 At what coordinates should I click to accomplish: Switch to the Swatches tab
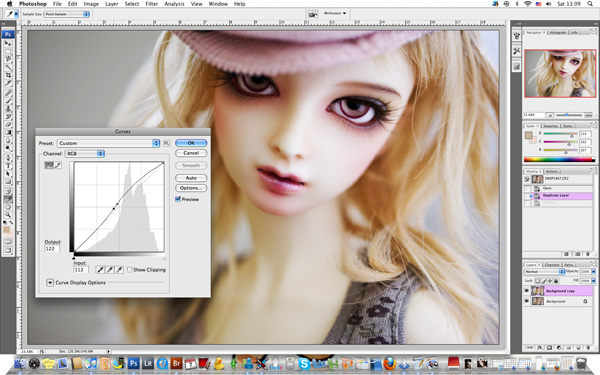click(551, 126)
